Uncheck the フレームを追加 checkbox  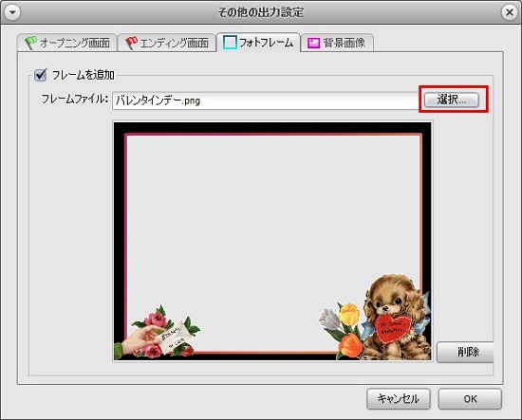coord(41,75)
